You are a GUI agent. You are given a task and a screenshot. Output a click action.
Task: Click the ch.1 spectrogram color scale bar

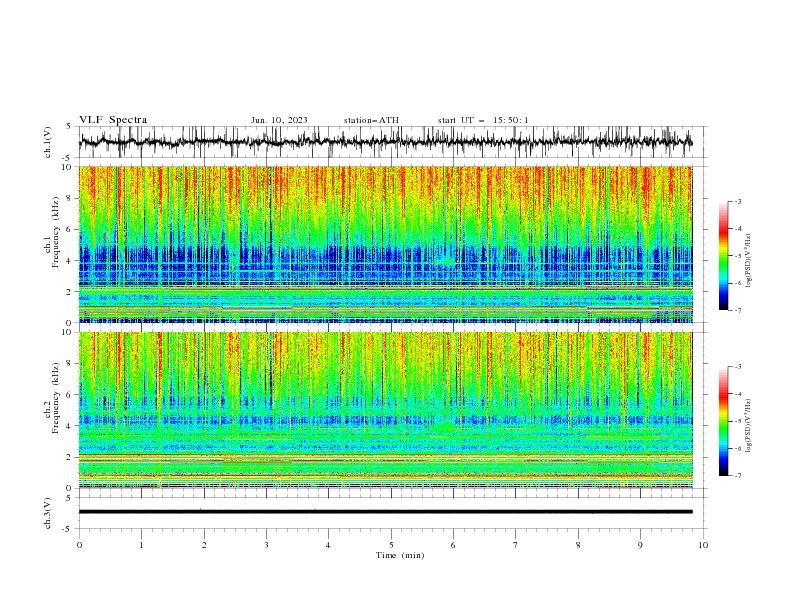tap(724, 256)
